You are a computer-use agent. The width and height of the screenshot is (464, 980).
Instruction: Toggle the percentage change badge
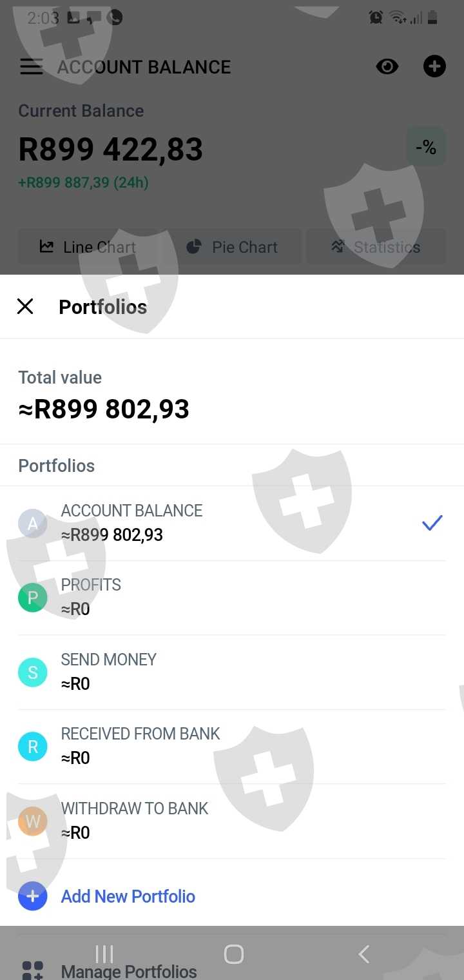coord(426,148)
